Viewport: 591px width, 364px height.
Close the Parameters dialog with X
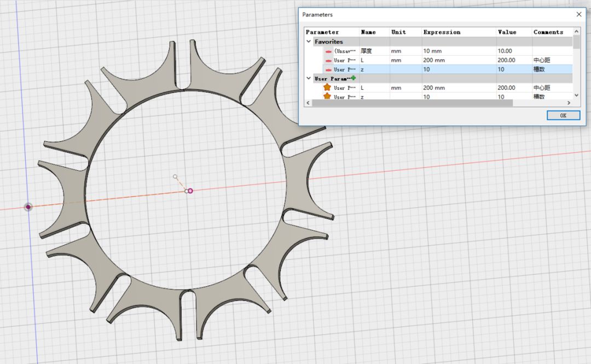[x=578, y=15]
